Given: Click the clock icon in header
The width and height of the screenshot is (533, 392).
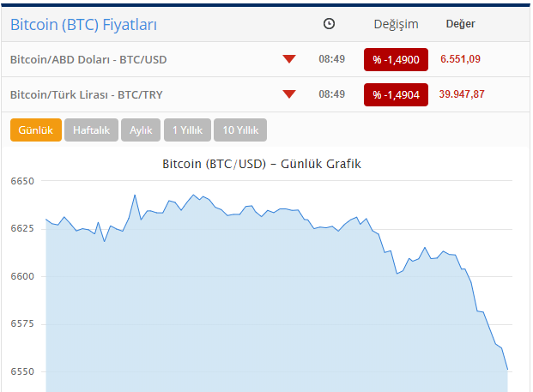Looking at the screenshot, I should coord(329,24).
